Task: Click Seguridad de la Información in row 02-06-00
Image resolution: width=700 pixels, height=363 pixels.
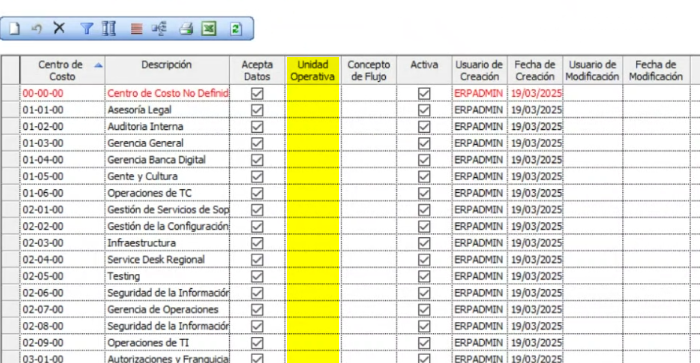Action: [x=167, y=293]
